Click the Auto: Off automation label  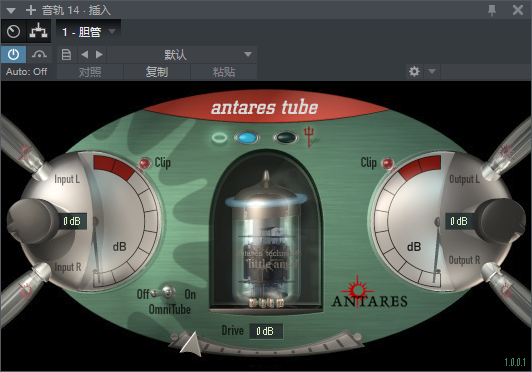coord(26,72)
